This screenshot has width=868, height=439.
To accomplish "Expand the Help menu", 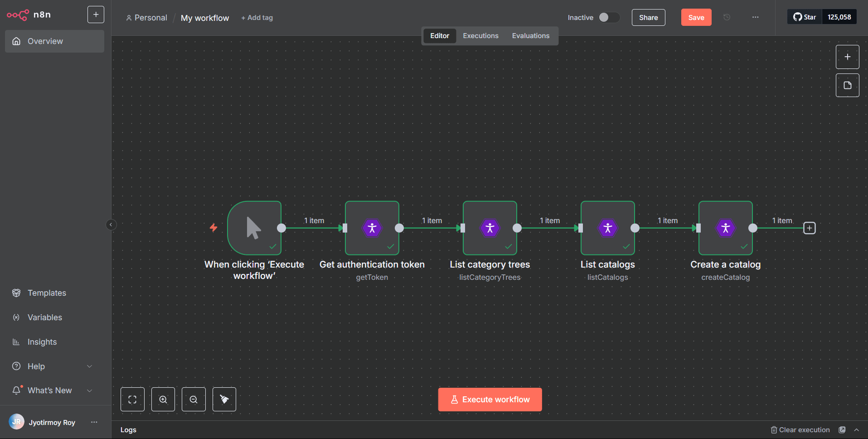I will 36,366.
